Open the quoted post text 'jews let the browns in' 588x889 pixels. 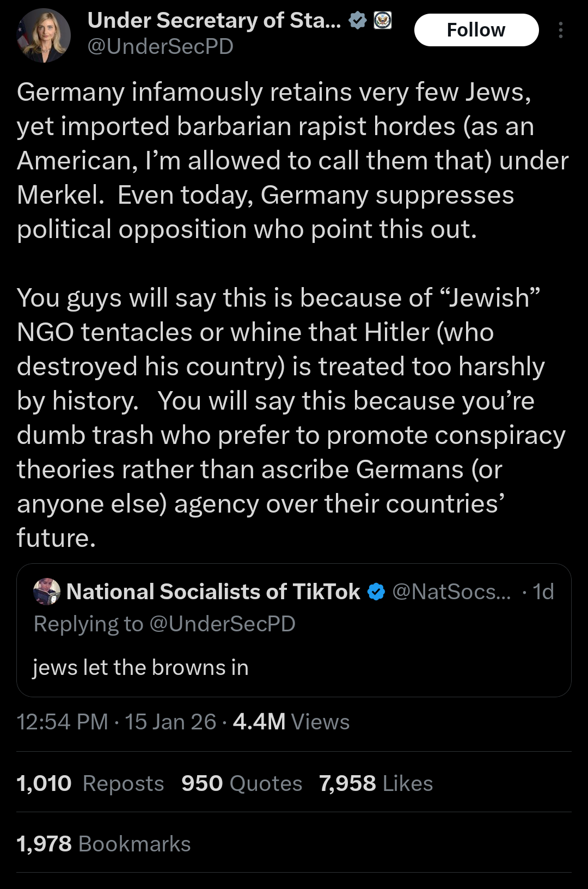[140, 668]
